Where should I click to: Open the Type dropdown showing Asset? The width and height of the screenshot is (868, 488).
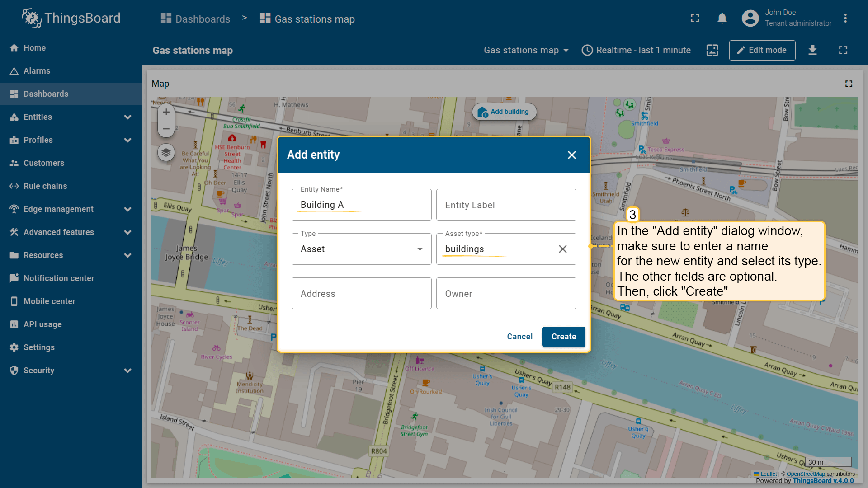[x=361, y=249]
